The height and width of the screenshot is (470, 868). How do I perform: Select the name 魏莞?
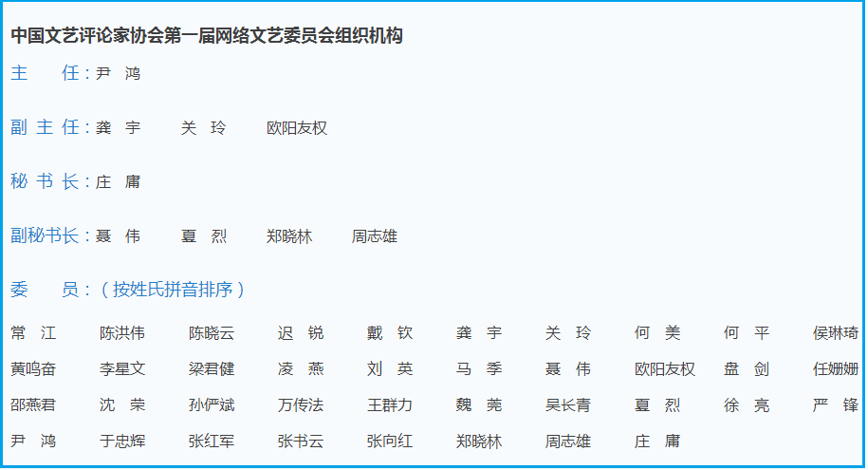click(479, 405)
